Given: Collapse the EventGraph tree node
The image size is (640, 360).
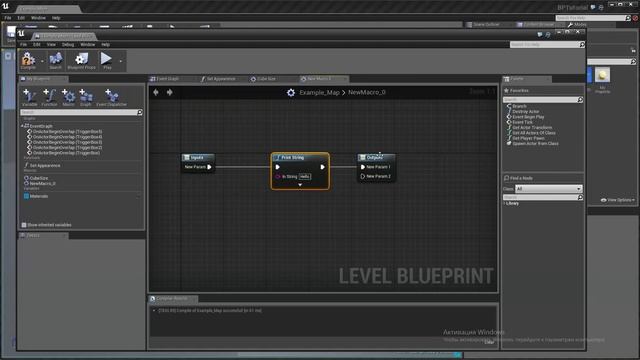Looking at the screenshot, I should [x=22, y=126].
